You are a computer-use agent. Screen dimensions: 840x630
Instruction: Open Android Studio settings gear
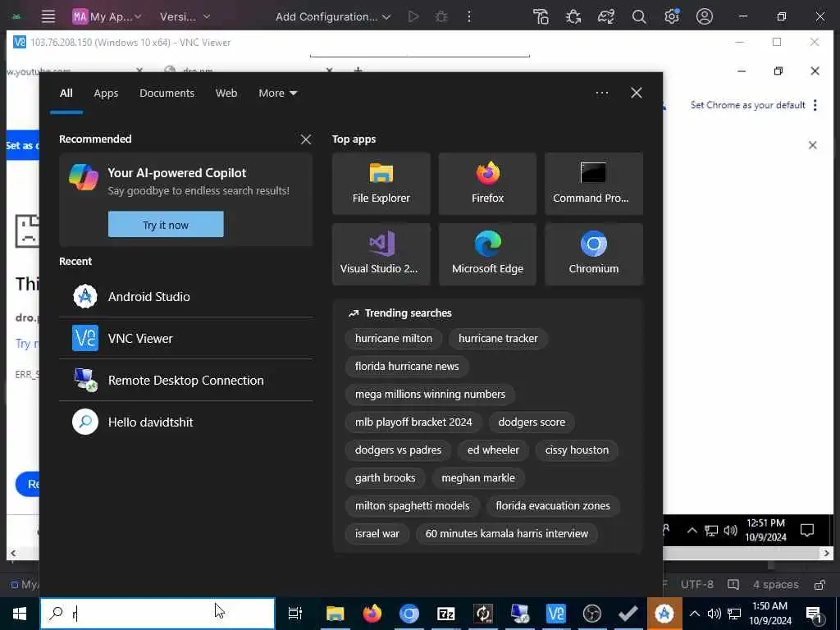(x=671, y=16)
